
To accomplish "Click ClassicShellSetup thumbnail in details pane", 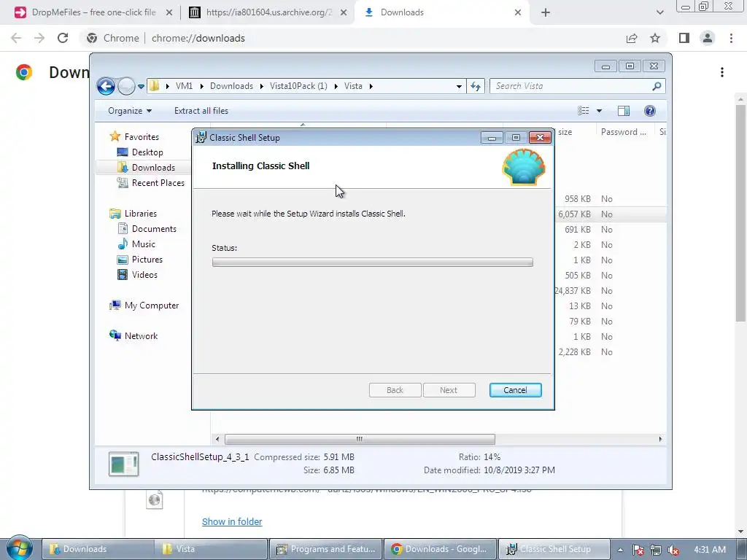I will pos(123,464).
